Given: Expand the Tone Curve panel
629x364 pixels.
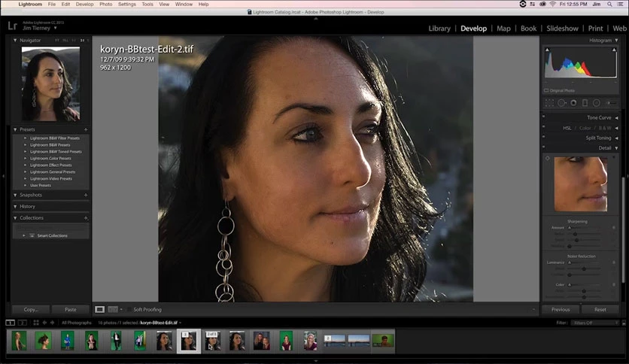Looking at the screenshot, I should (616, 118).
